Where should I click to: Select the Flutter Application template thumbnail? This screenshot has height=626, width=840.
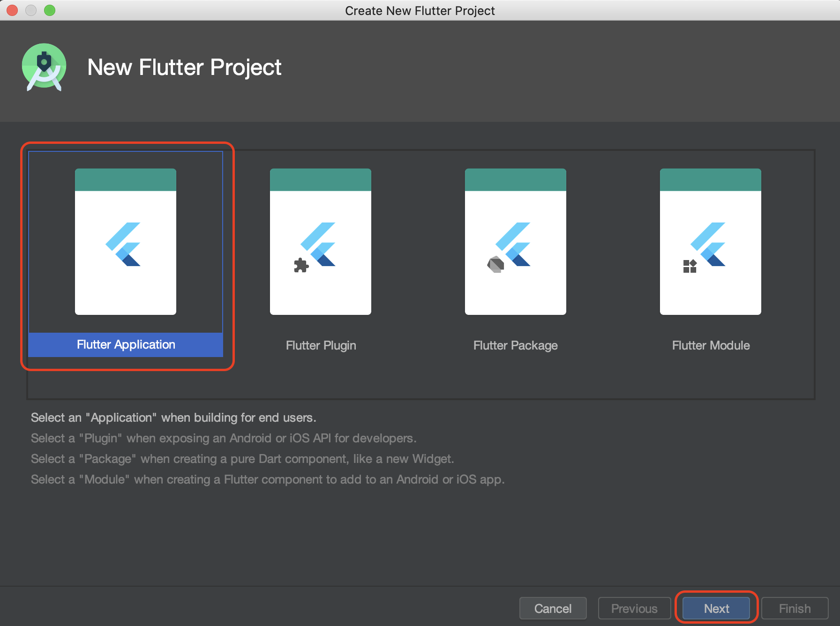pos(126,241)
